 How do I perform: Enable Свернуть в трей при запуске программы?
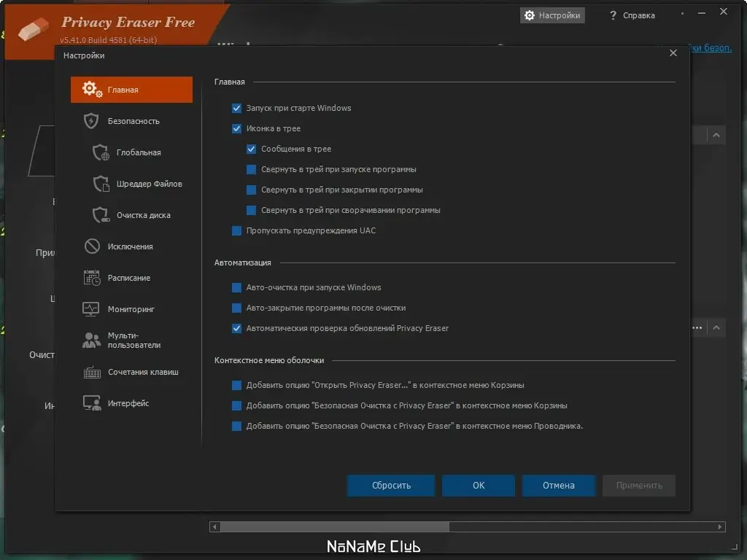(252, 169)
